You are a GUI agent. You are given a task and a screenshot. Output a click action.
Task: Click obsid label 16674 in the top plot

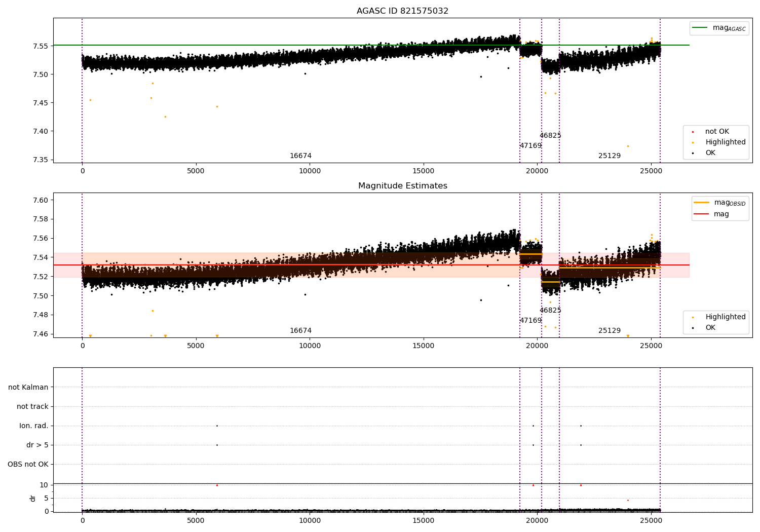tap(300, 156)
